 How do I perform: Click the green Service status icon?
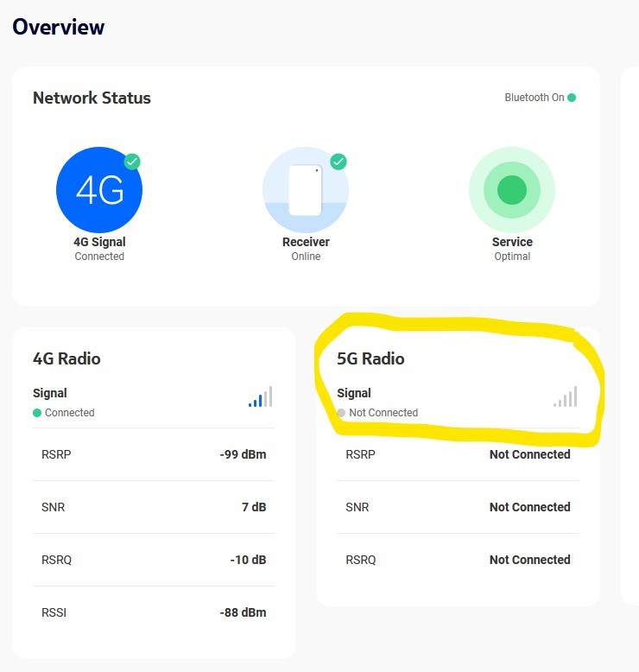tap(512, 189)
